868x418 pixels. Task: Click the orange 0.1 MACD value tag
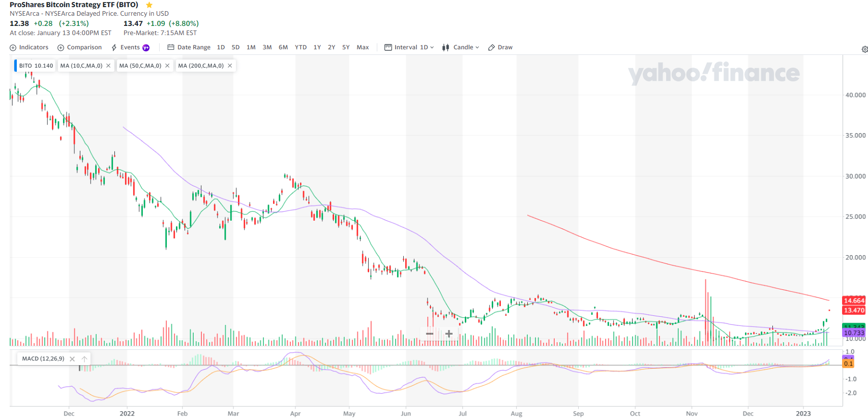pyautogui.click(x=849, y=364)
